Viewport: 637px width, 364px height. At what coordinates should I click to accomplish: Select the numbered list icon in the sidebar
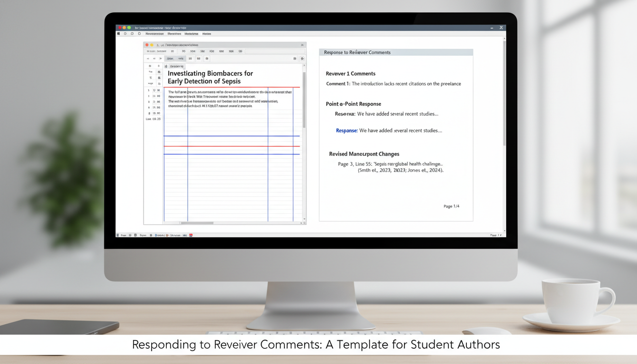[x=160, y=78]
